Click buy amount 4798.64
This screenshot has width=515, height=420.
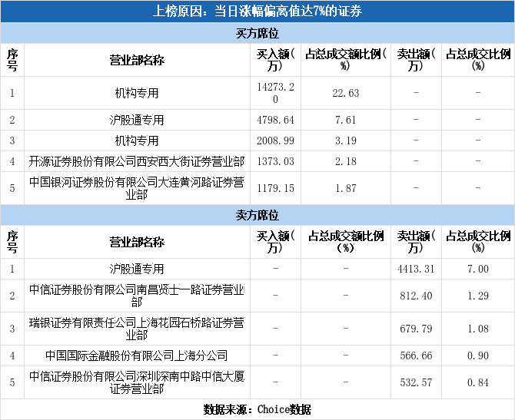[275, 120]
